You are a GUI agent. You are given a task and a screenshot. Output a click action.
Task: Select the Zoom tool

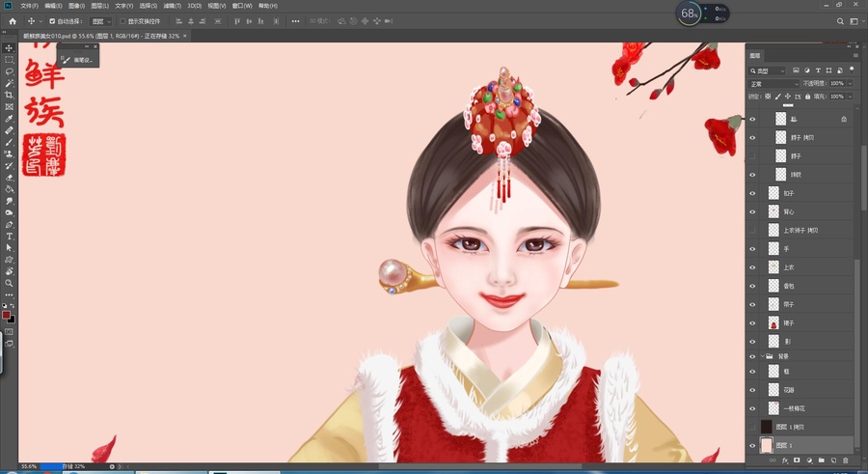[9, 283]
